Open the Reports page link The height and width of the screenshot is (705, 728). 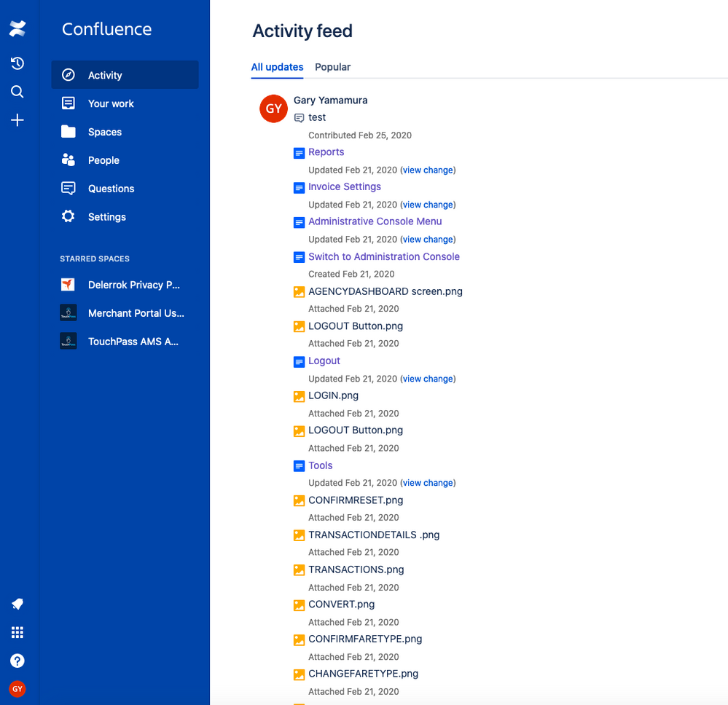click(326, 151)
